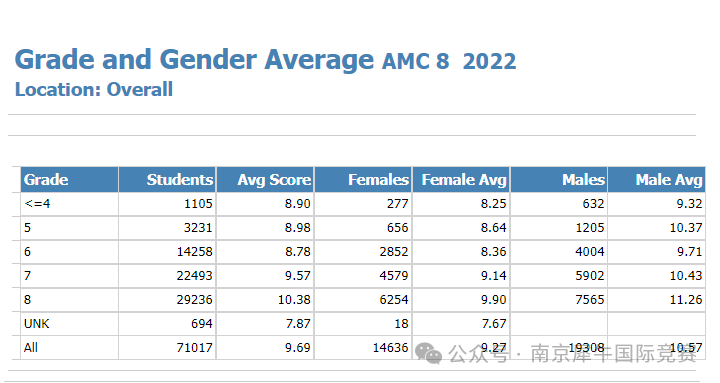The image size is (720, 383).
Task: Click male average 9.71
Action: coord(689,252)
